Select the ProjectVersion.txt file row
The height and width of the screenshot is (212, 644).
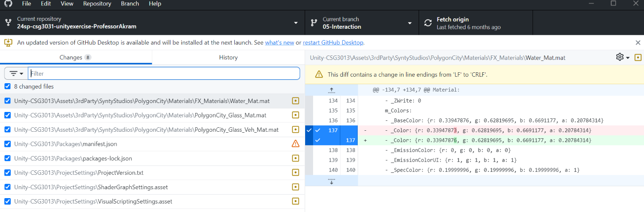pyautogui.click(x=152, y=173)
